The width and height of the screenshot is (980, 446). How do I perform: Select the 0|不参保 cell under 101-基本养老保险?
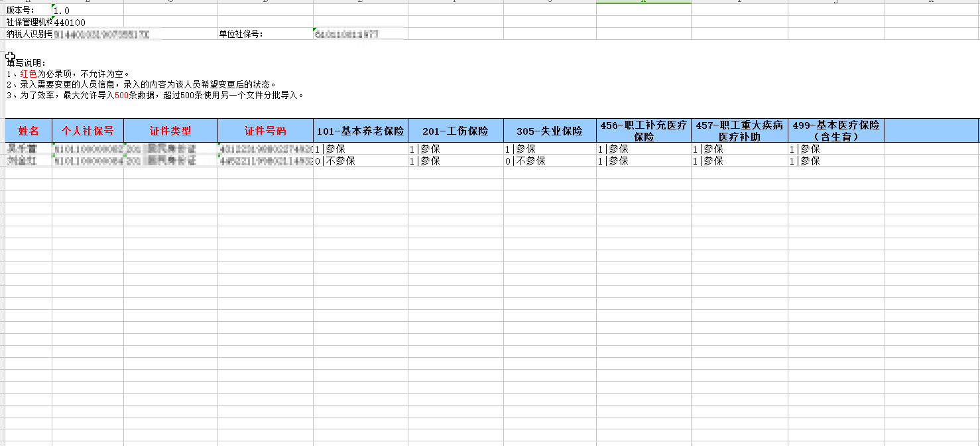pyautogui.click(x=360, y=161)
